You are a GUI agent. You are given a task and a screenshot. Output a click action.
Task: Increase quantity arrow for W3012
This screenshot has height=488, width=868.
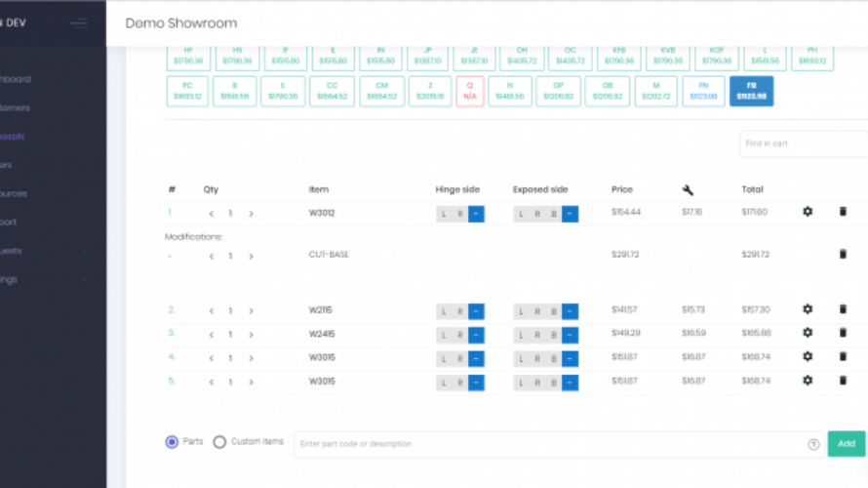tap(251, 214)
